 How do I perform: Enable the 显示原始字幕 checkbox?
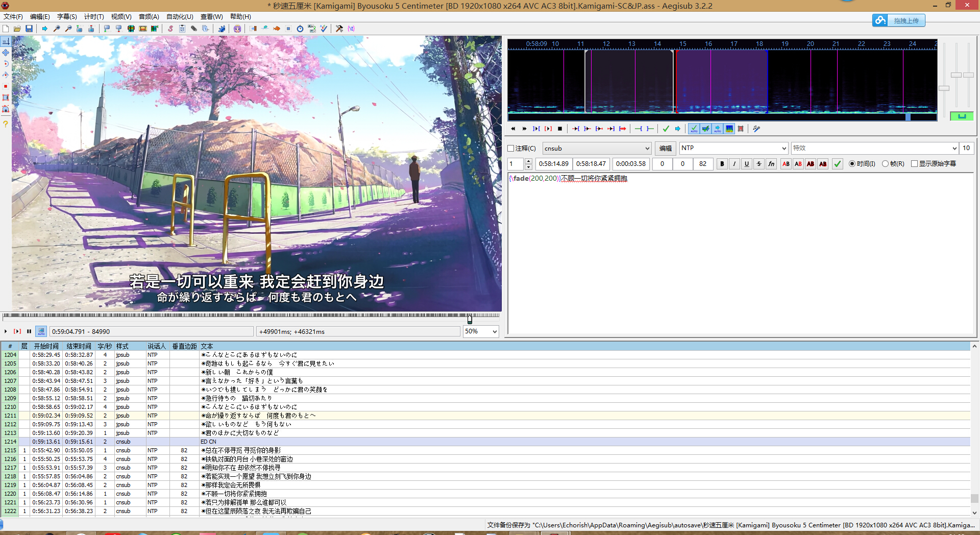pyautogui.click(x=914, y=164)
